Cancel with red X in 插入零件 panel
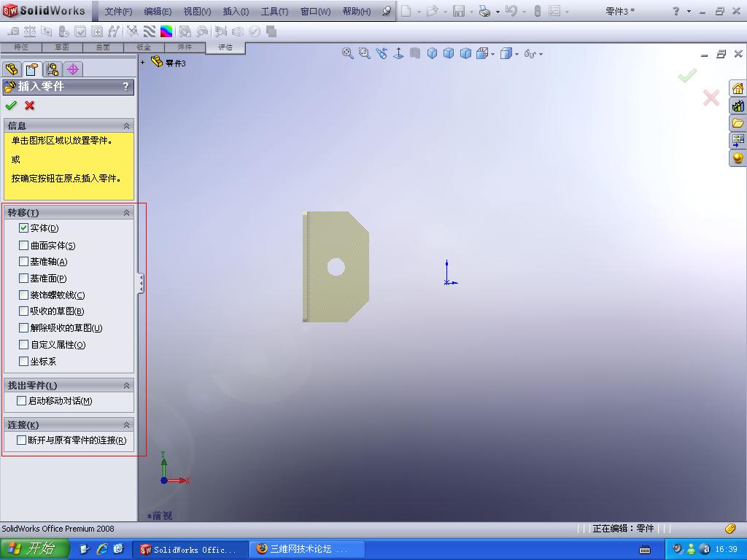This screenshot has width=747, height=560. coord(29,105)
